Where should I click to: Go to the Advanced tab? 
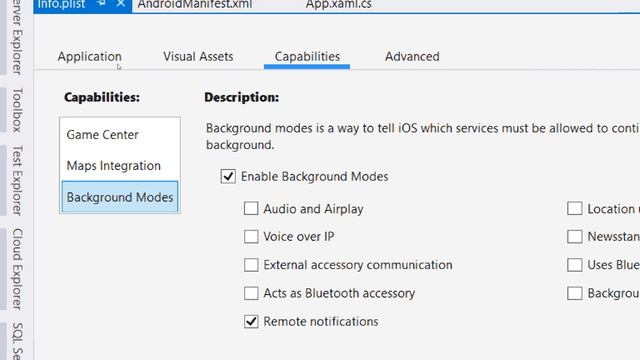tap(412, 56)
